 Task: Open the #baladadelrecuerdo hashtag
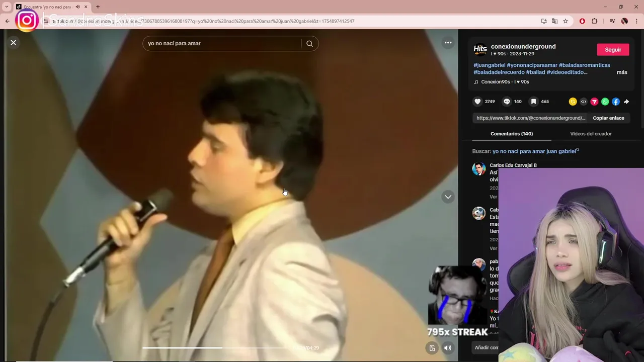point(499,72)
